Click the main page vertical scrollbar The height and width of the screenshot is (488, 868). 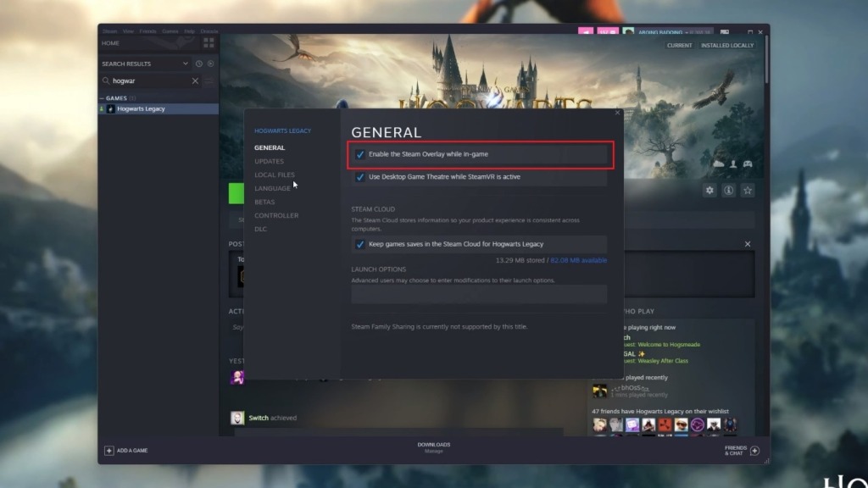766,60
